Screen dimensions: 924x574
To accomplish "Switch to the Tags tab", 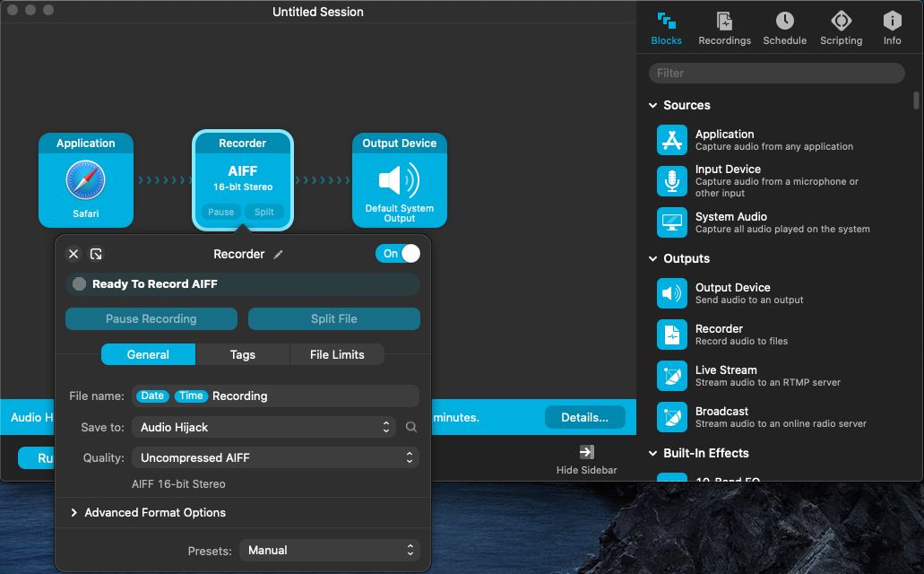I will (242, 354).
